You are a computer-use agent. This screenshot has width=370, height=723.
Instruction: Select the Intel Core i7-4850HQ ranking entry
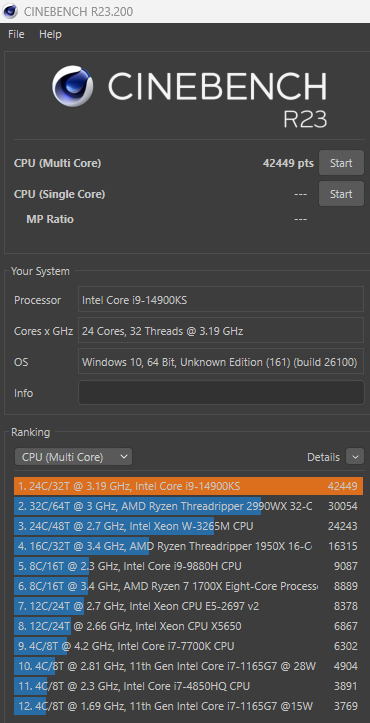click(x=188, y=686)
